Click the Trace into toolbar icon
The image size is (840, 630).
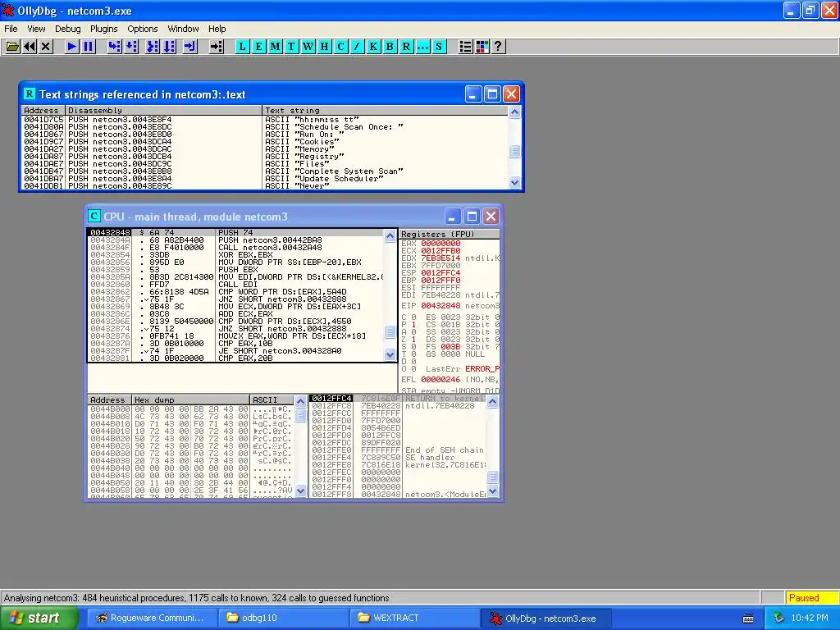153,47
